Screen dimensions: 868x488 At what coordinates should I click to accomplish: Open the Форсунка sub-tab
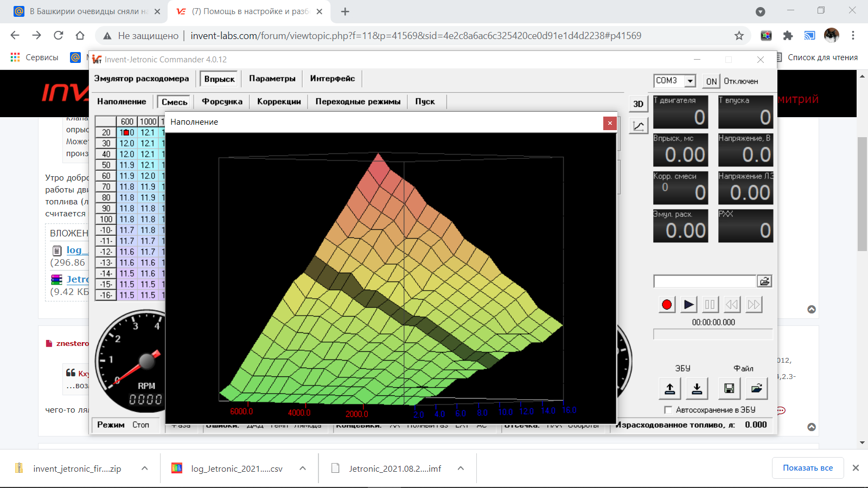222,101
